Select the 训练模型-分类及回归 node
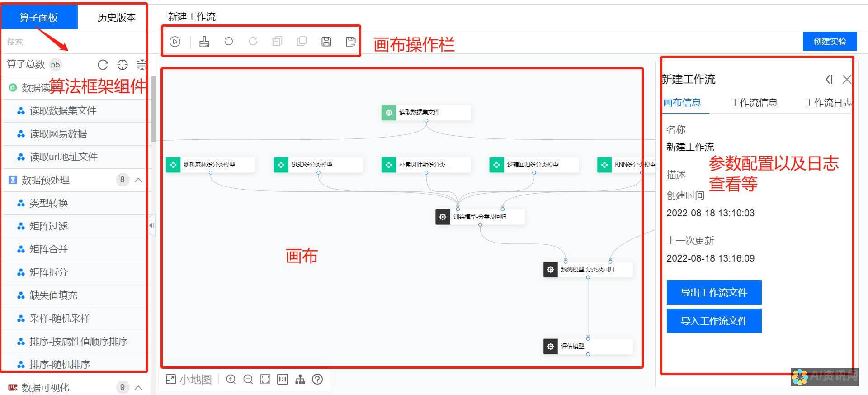The height and width of the screenshot is (395, 868). point(480,217)
